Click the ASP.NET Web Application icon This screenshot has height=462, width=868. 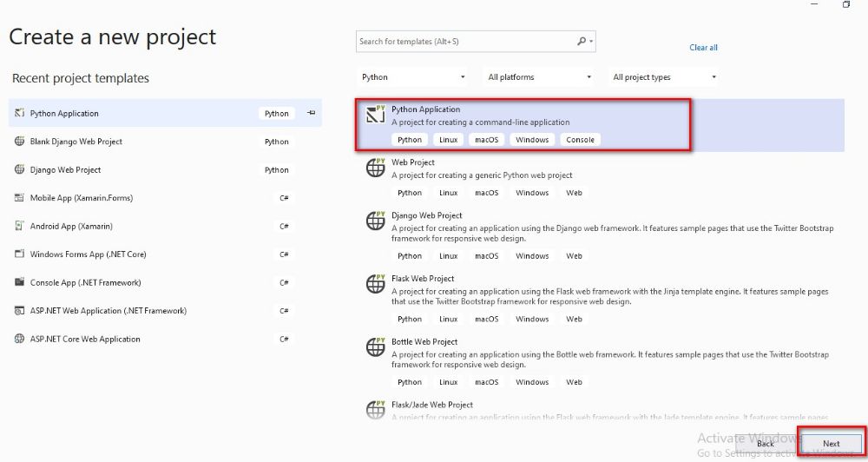tap(19, 311)
